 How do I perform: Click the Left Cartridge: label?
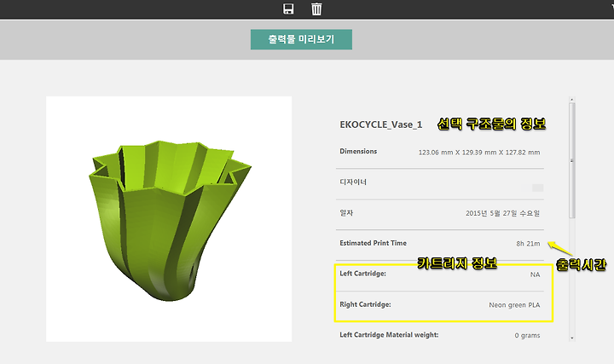(363, 274)
